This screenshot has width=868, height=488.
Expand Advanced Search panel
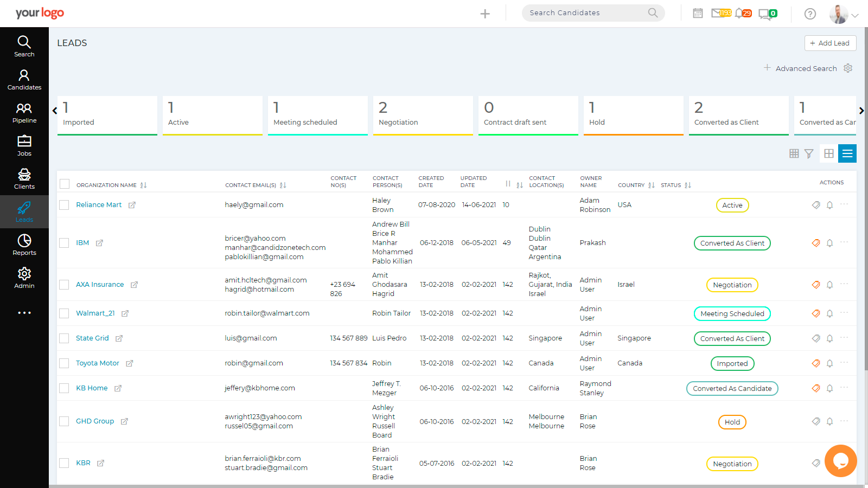point(801,68)
